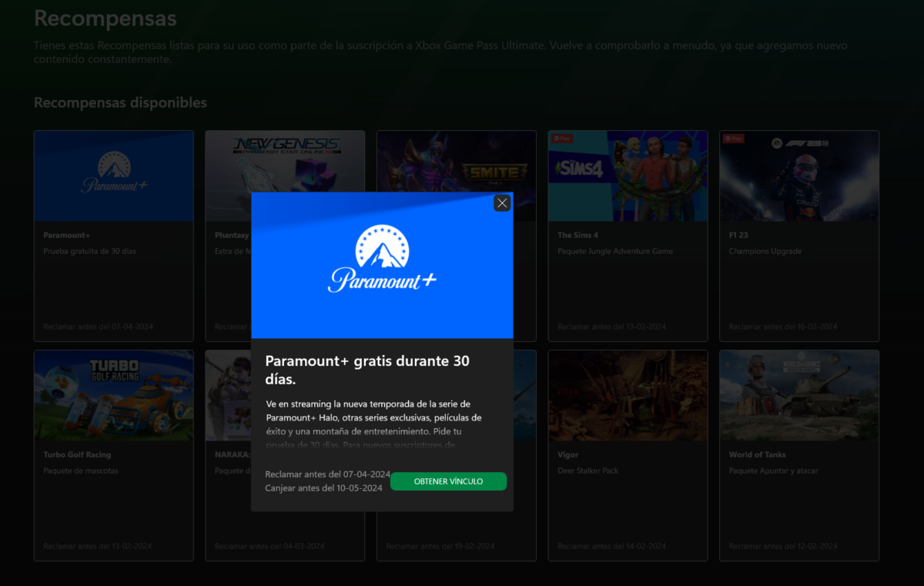Click 'Canjear antes del 10-05-2024' in the dialog
The width and height of the screenshot is (924, 586).
324,488
